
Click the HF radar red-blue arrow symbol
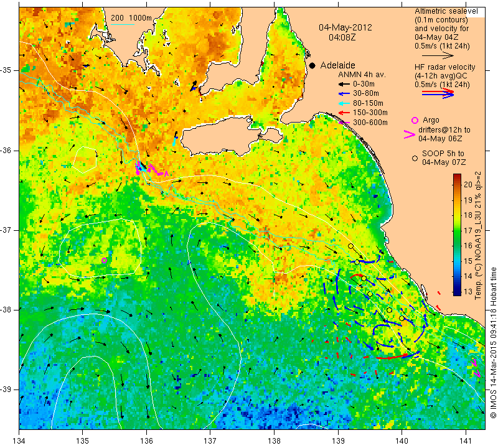coord(438,93)
